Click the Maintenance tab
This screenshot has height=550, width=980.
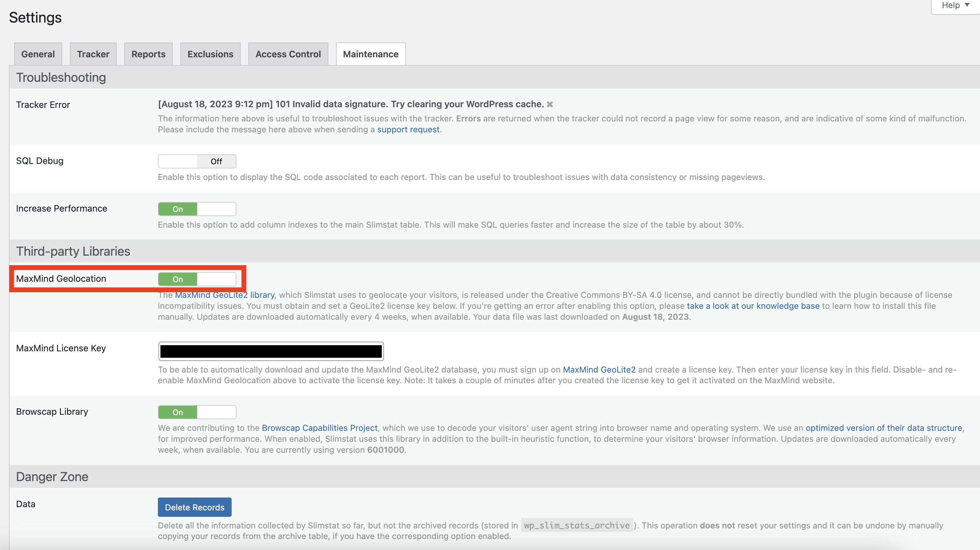pos(371,54)
